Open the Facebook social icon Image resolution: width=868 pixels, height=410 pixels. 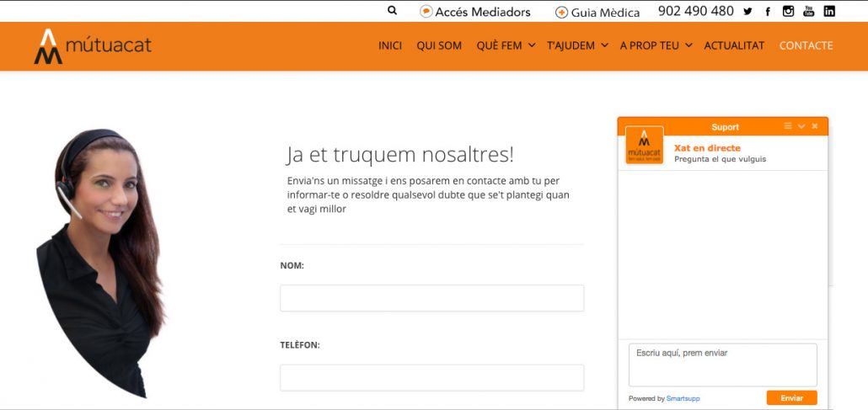(768, 12)
